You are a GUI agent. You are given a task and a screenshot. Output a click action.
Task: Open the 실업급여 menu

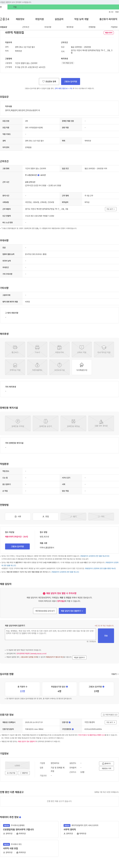tap(59, 19)
